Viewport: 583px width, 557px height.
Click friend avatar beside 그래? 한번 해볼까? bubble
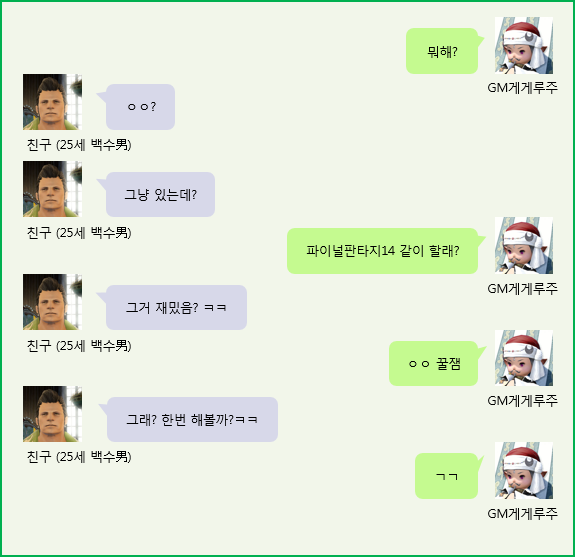(x=52, y=414)
